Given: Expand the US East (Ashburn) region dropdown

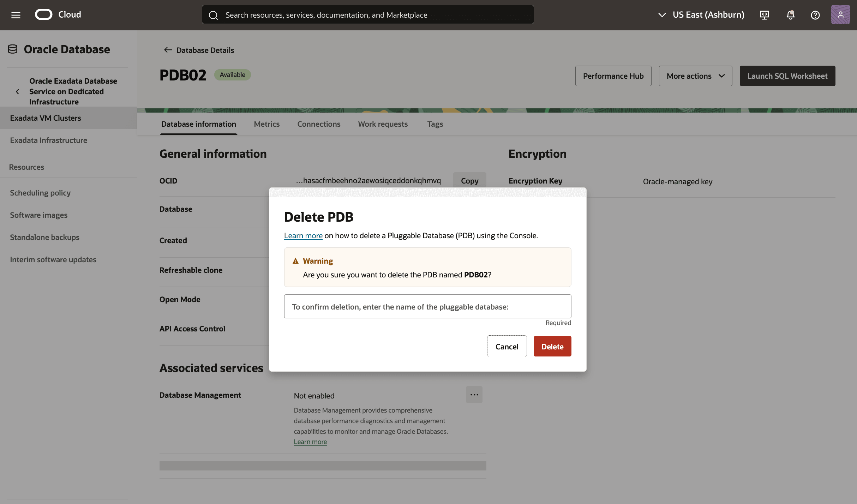Looking at the screenshot, I should click(x=701, y=15).
